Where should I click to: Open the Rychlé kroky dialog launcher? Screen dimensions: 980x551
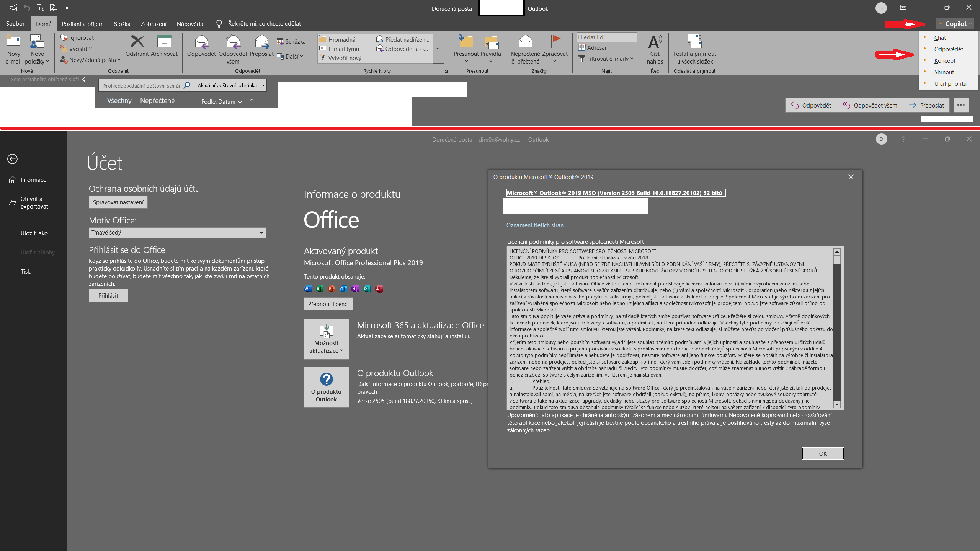click(x=446, y=71)
